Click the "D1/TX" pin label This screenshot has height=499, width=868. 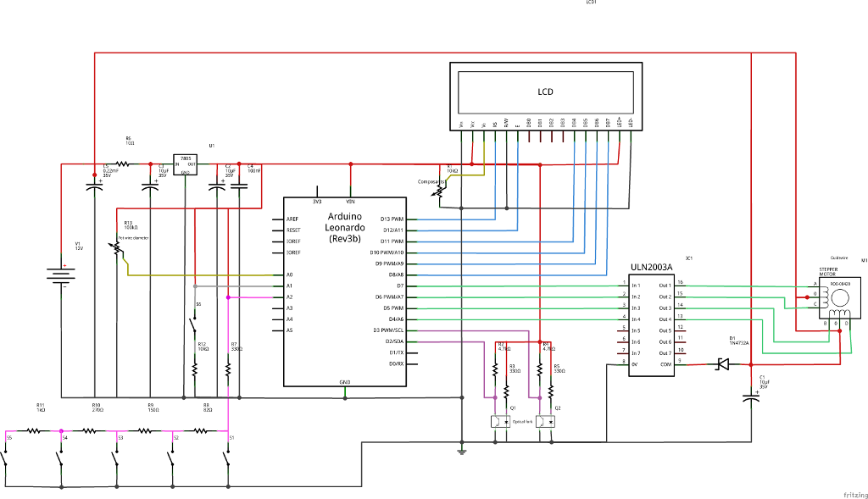pyautogui.click(x=397, y=352)
